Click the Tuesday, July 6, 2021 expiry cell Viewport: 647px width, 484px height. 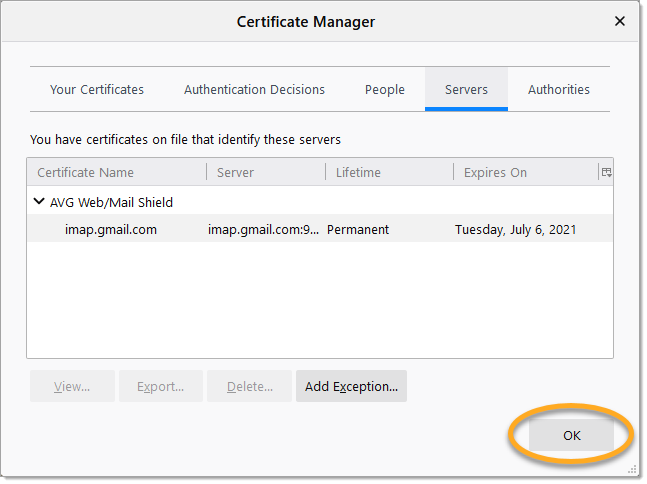pos(515,229)
